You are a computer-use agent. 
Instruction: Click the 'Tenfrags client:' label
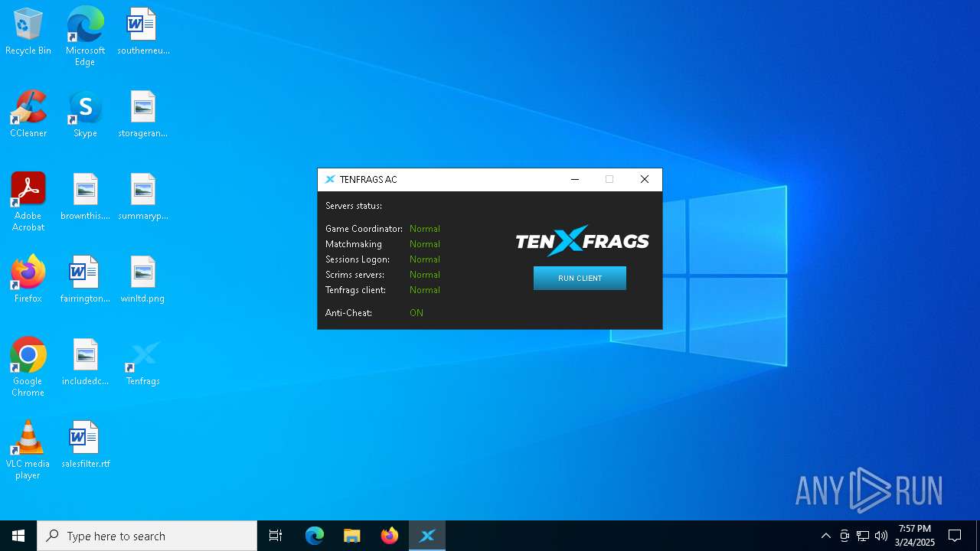pos(356,290)
